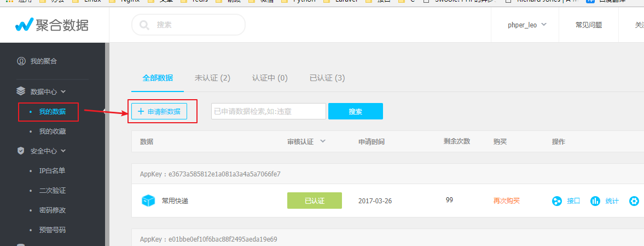Collapse the 数据中心 sidebar section

63,91
